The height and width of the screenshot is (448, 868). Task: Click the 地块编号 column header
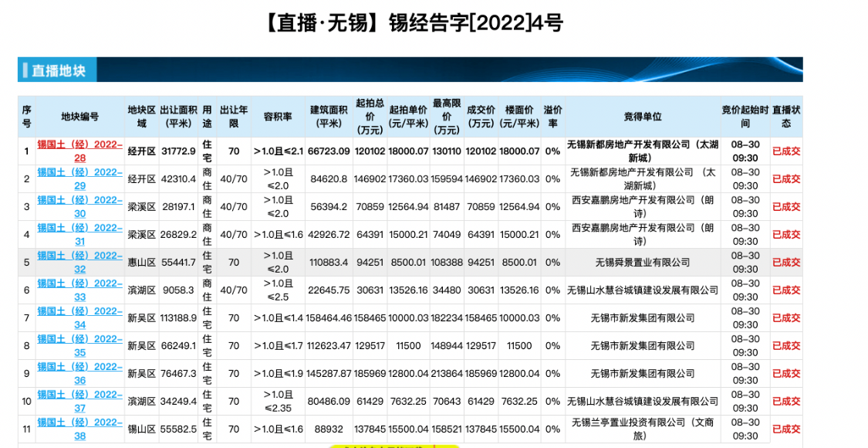[80, 117]
